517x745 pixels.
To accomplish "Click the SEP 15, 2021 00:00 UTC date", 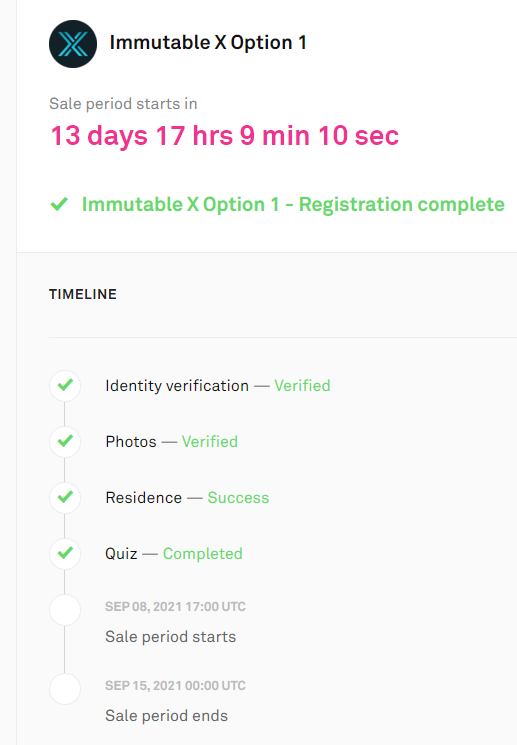I will pos(175,686).
